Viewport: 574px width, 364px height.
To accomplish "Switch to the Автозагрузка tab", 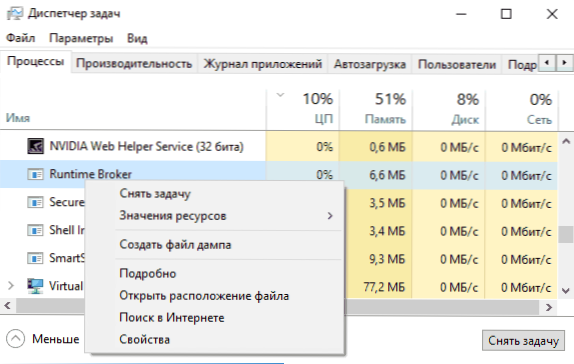I will point(370,64).
